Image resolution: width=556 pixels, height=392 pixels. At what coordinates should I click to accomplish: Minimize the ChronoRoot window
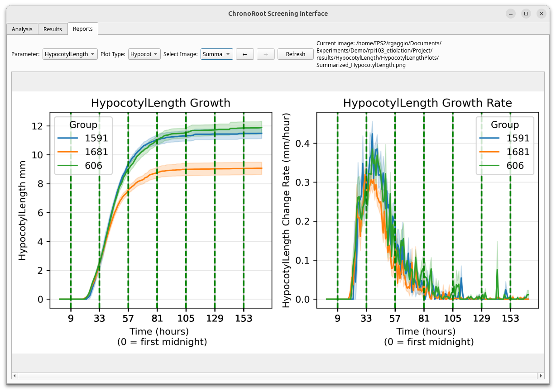[x=511, y=14]
